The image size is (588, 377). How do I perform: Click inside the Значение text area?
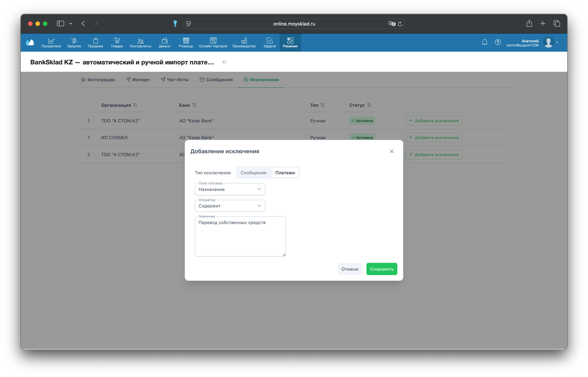click(x=240, y=236)
